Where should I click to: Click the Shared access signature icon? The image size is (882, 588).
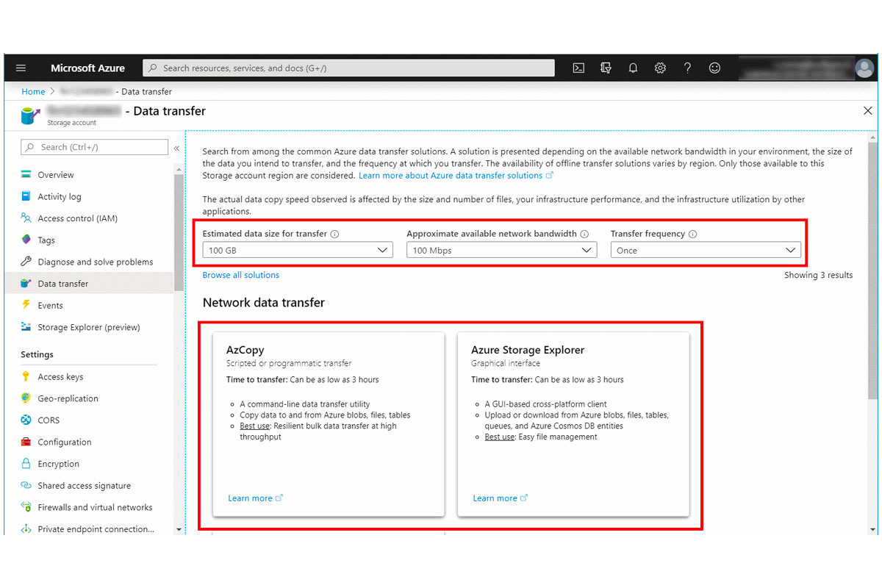pyautogui.click(x=26, y=485)
